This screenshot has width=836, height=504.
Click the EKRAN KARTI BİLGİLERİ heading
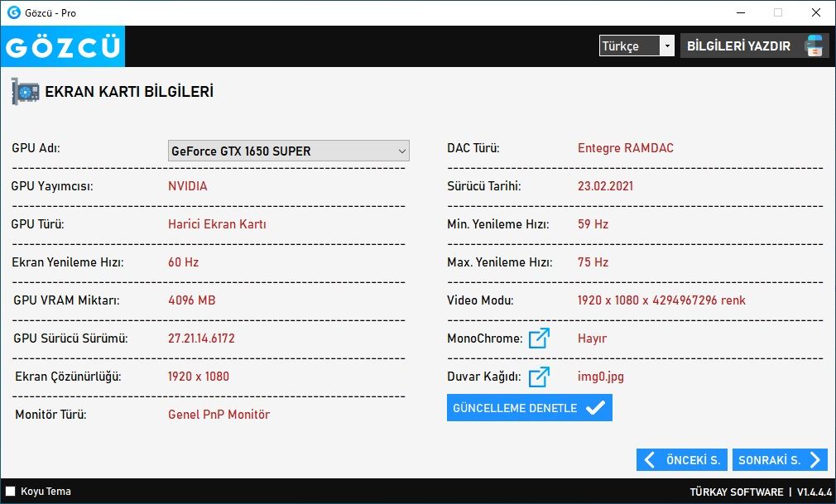129,92
